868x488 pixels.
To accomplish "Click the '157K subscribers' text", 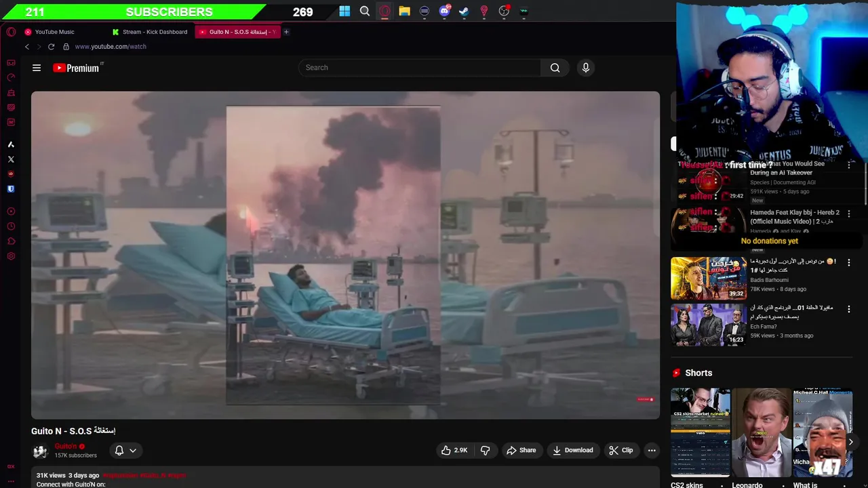I will [76, 455].
